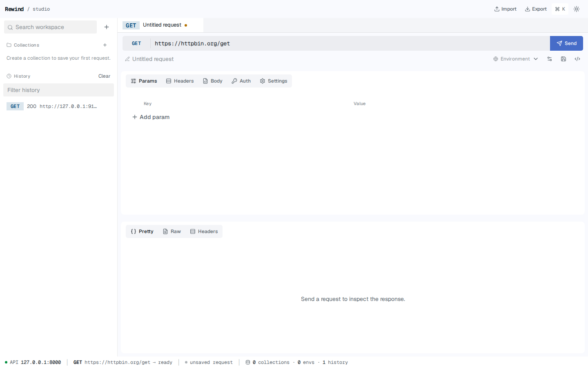Click the Send a request to inspect message

coord(353,299)
